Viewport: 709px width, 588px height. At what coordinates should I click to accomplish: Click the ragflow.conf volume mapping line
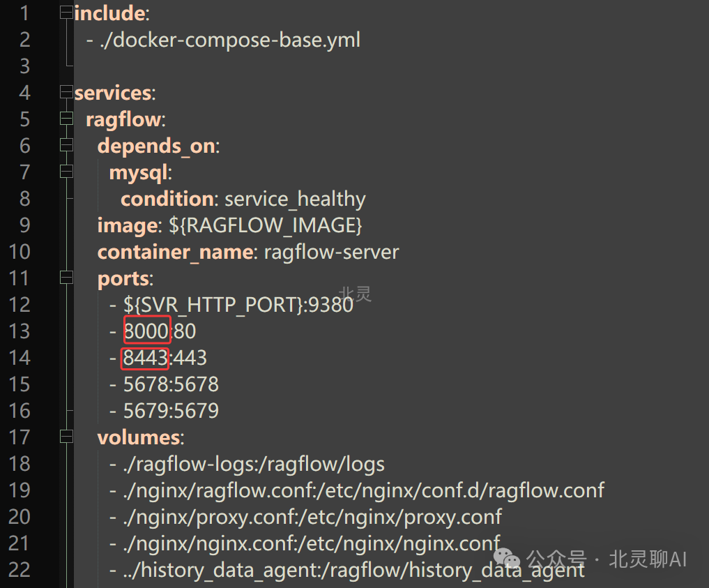click(363, 491)
